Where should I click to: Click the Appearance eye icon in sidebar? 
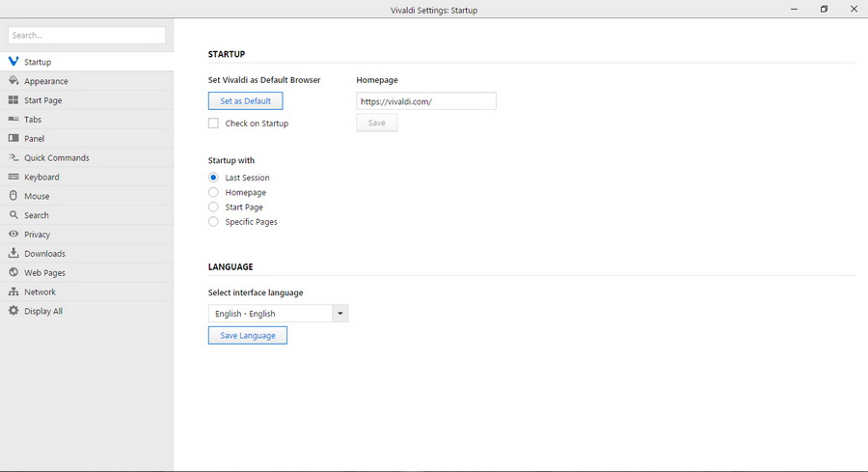pyautogui.click(x=14, y=81)
